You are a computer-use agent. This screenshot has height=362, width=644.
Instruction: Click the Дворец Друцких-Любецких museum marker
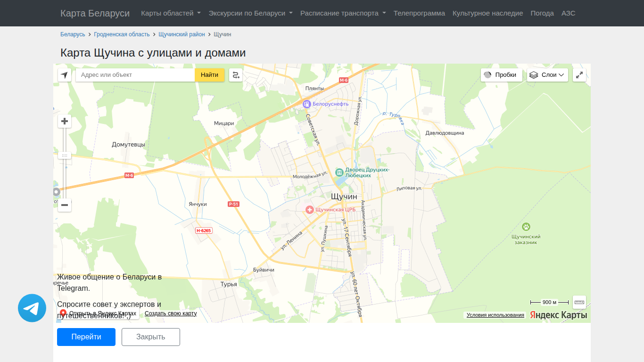click(339, 172)
